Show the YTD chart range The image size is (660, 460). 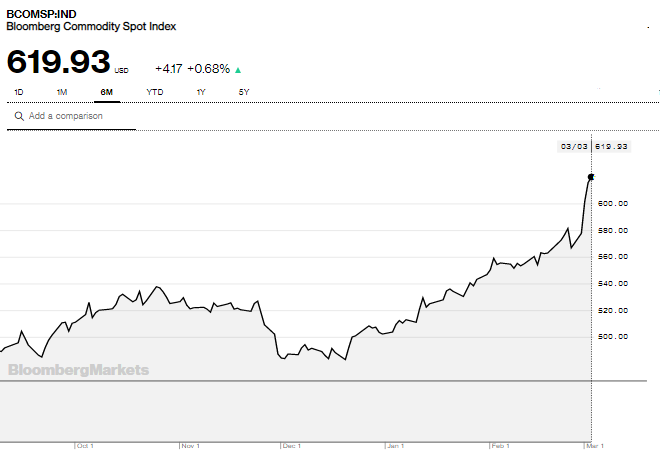[x=155, y=92]
